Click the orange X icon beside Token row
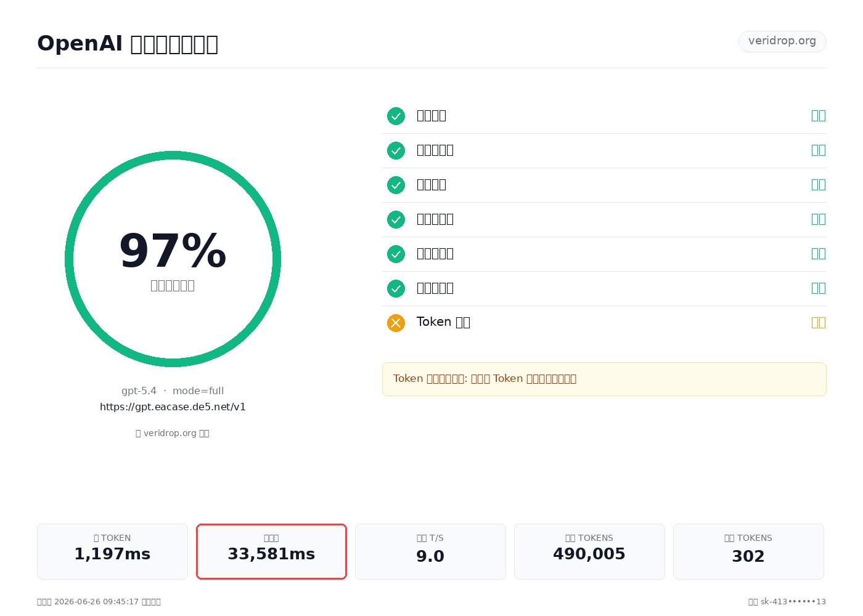863x616 pixels. pos(396,323)
